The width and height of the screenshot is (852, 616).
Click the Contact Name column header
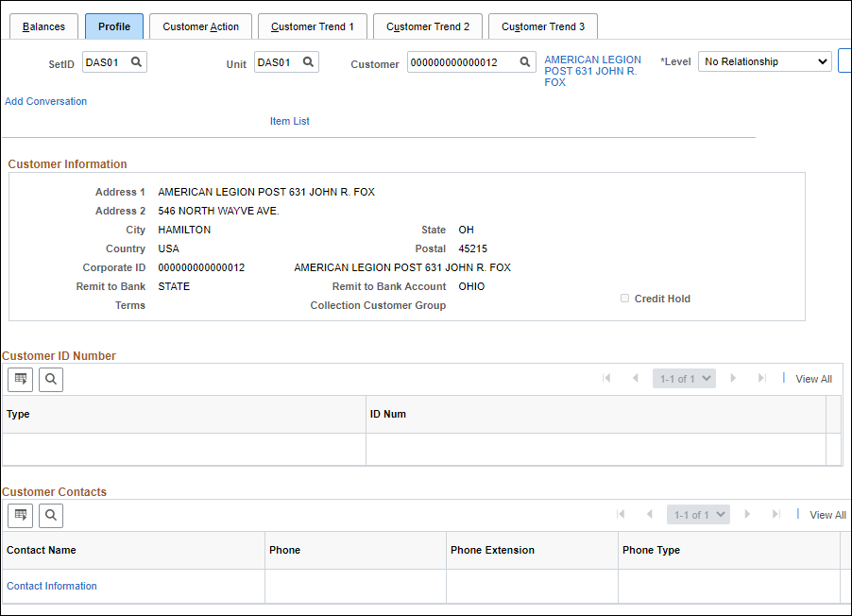pos(134,550)
